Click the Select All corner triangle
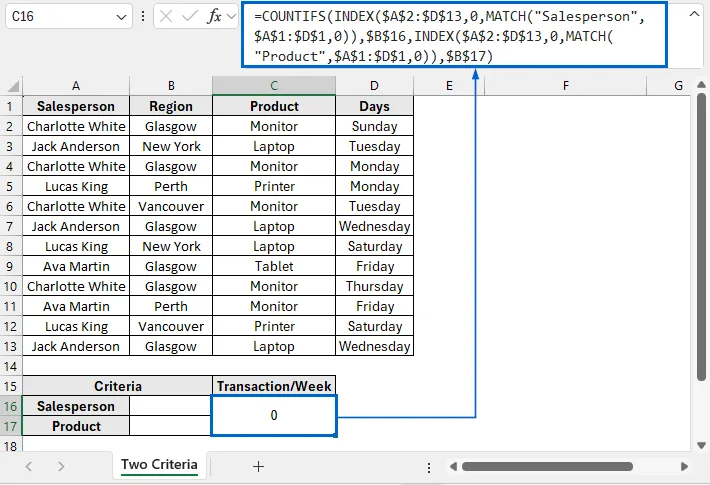Image resolution: width=710 pixels, height=485 pixels. coord(13,86)
